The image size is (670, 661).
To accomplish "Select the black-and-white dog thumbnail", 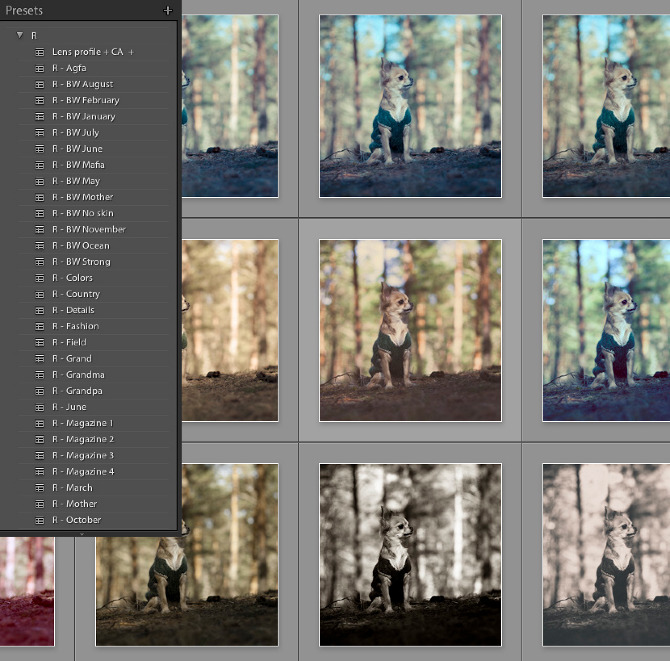I will 411,555.
